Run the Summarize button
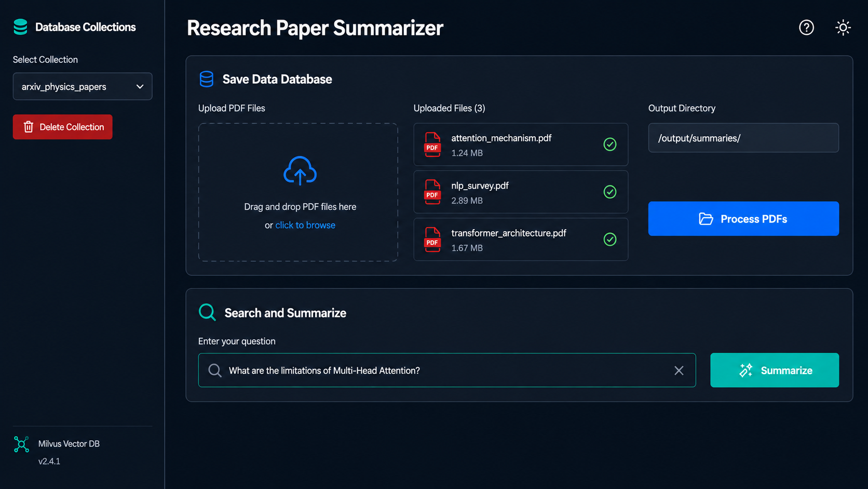868x489 pixels. click(x=775, y=370)
